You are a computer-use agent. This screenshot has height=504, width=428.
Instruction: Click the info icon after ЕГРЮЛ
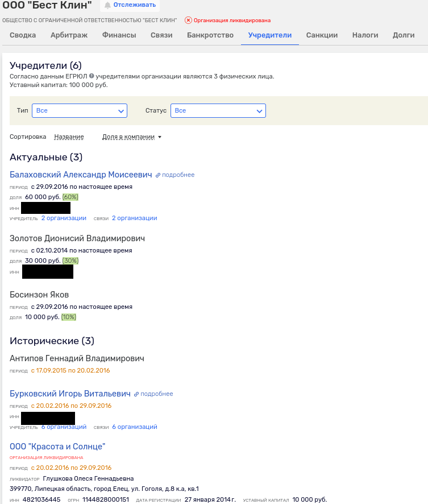(92, 76)
